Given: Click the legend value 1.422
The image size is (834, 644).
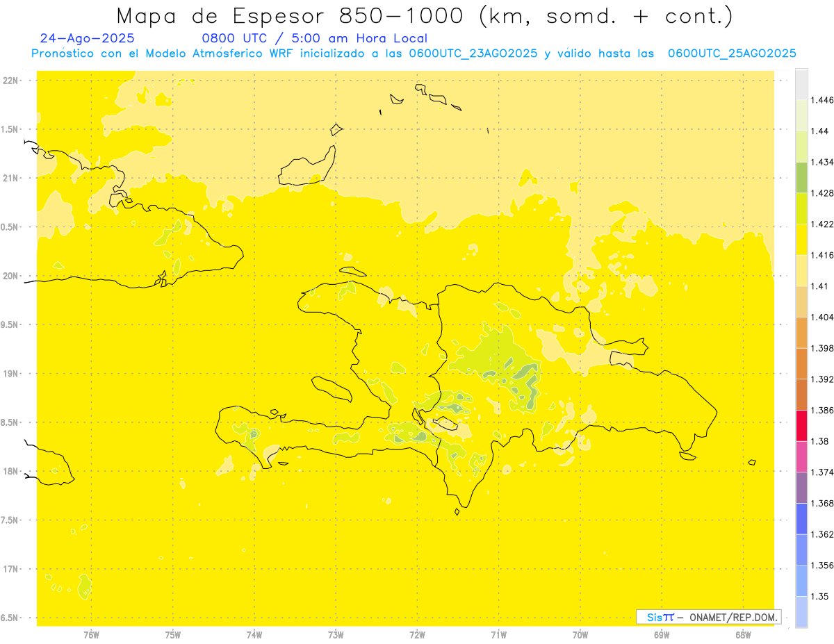Looking at the screenshot, I should [x=822, y=224].
